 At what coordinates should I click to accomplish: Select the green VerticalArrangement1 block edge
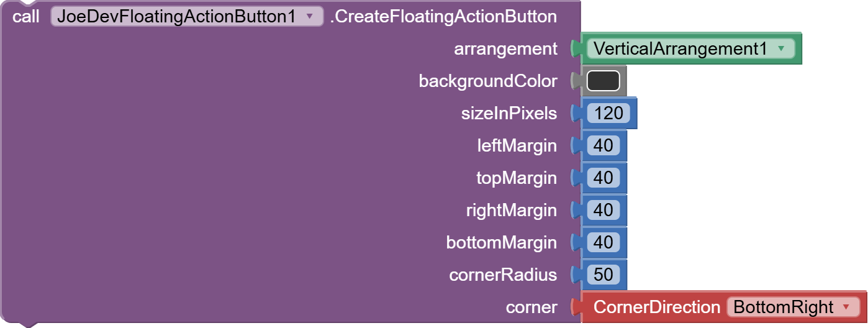(799, 48)
